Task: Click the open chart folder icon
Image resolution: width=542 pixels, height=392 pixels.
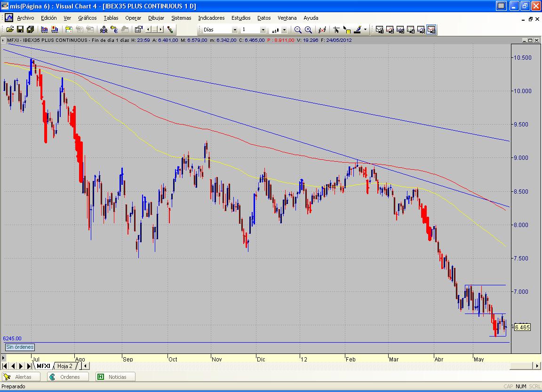Action: [69, 30]
